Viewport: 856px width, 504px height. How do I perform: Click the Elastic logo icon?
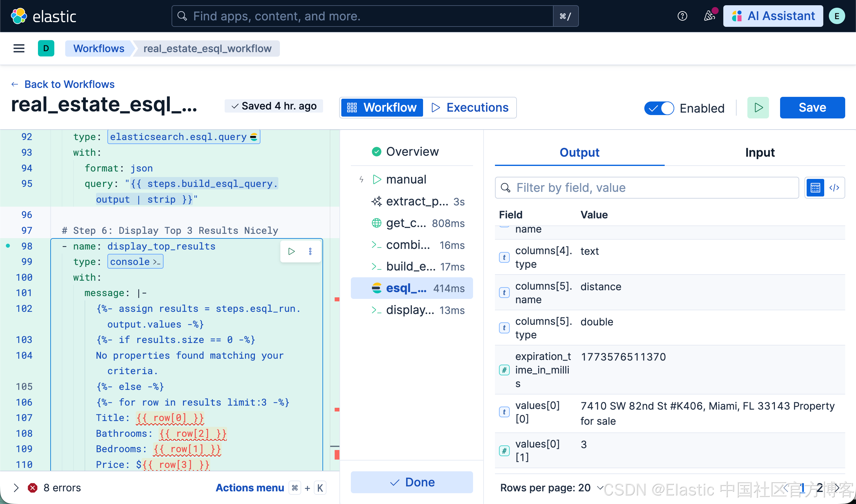pyautogui.click(x=19, y=16)
